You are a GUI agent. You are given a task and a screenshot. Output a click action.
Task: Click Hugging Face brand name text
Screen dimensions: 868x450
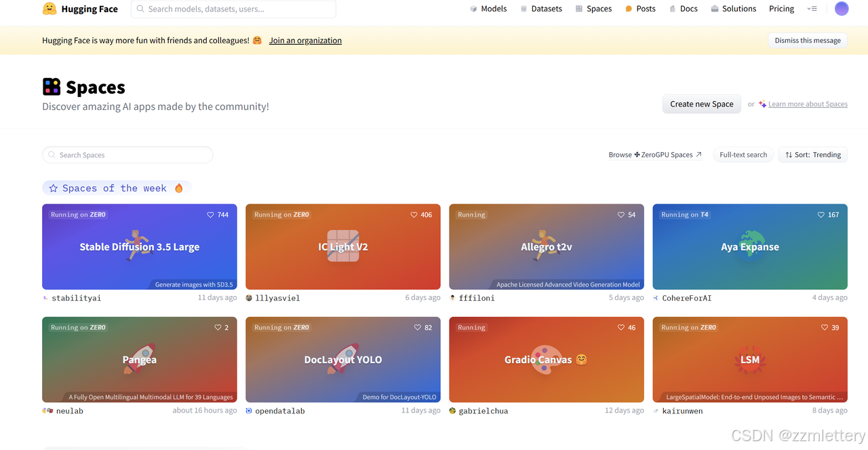[90, 9]
